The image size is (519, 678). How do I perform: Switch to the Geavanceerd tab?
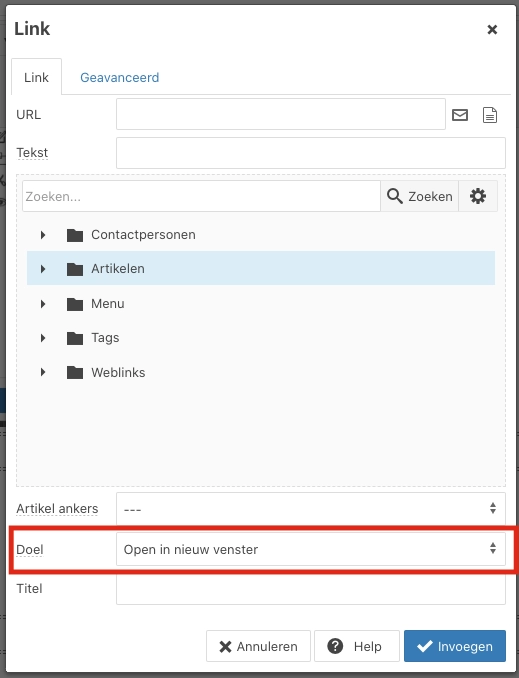(x=120, y=77)
